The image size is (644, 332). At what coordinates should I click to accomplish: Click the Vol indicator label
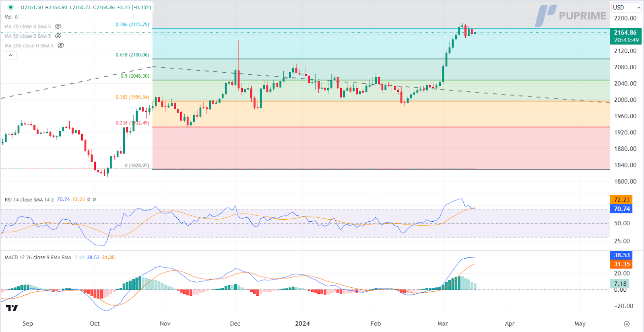[8, 17]
